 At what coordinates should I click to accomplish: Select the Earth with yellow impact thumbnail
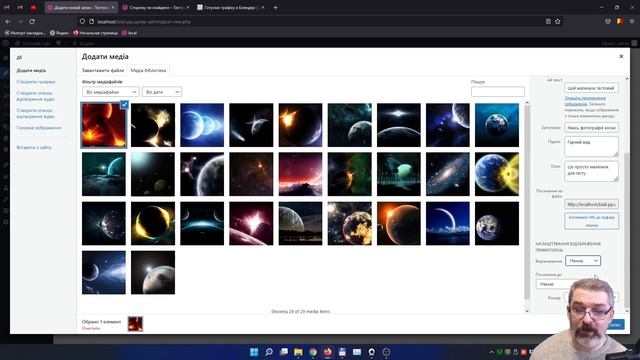497,174
